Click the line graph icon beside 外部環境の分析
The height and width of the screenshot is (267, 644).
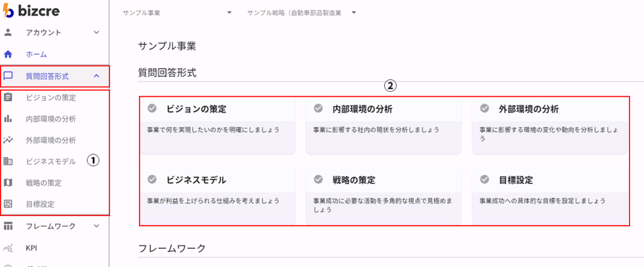8,139
